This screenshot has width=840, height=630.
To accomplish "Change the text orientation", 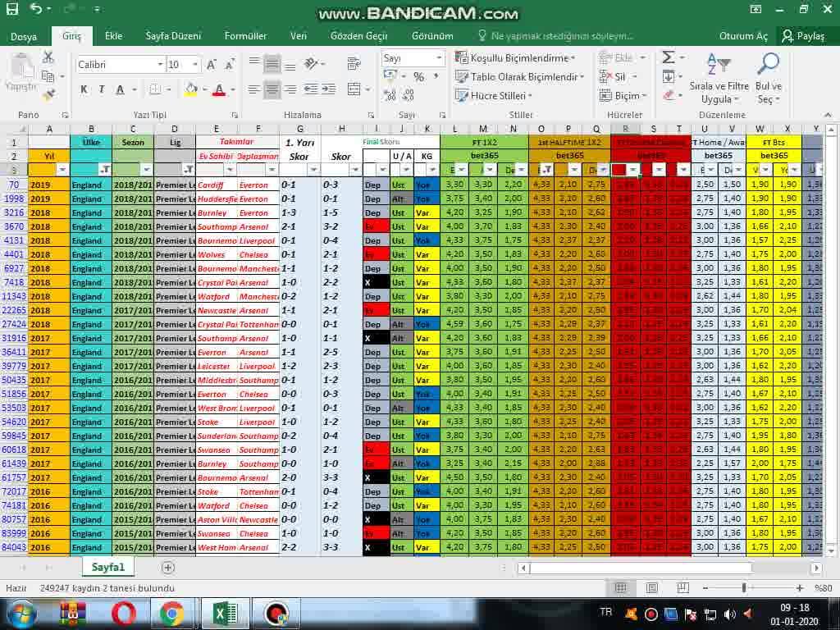I will click(311, 64).
